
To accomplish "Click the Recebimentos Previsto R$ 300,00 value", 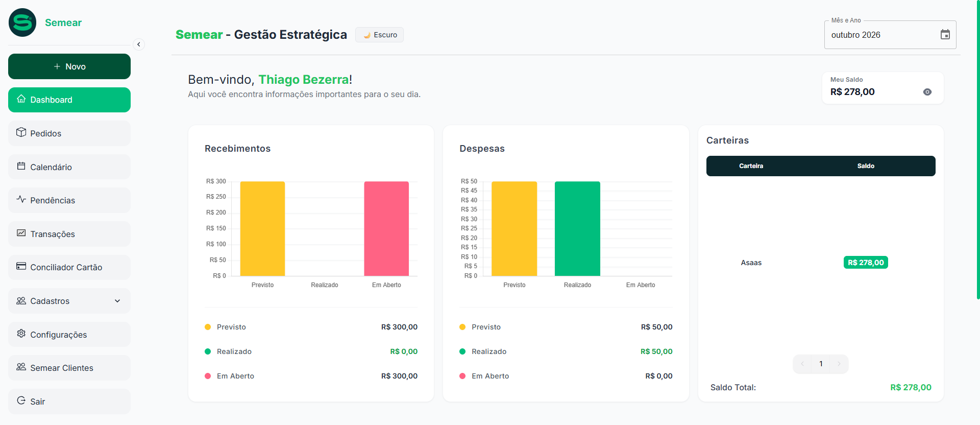I will 399,327.
